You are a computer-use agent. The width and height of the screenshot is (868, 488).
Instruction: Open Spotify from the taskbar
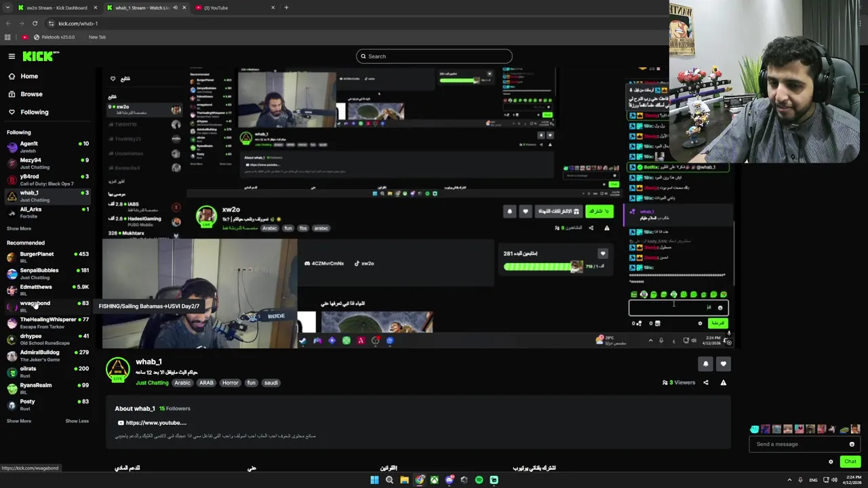[x=479, y=480]
